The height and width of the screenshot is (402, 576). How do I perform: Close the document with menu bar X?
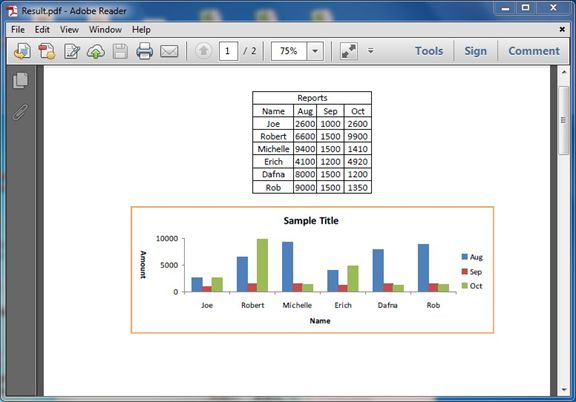562,29
